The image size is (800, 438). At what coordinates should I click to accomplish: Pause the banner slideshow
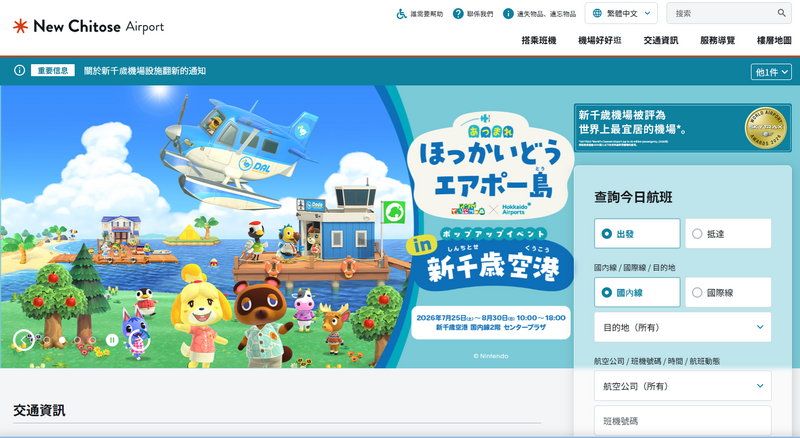112,339
